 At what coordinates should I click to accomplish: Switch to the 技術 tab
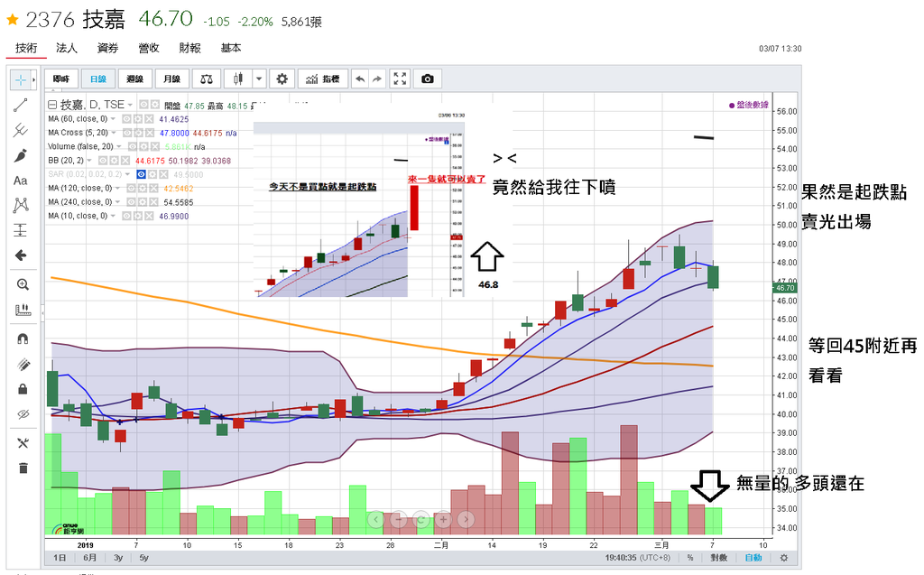pyautogui.click(x=26, y=49)
